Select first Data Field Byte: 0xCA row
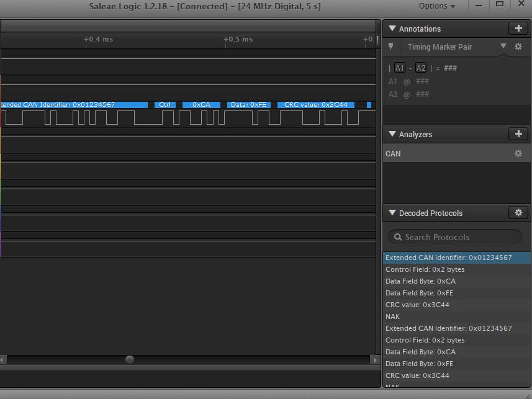The height and width of the screenshot is (399, 532). [x=457, y=281]
